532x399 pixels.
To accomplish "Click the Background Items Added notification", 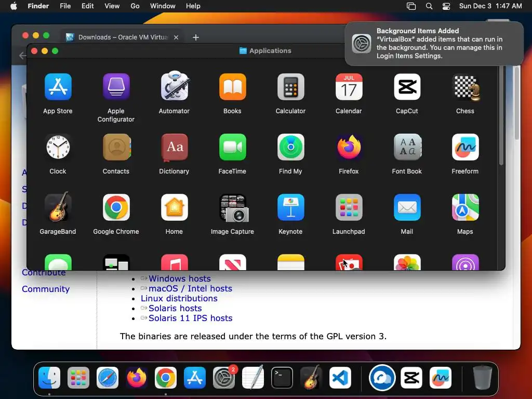I will (434, 44).
